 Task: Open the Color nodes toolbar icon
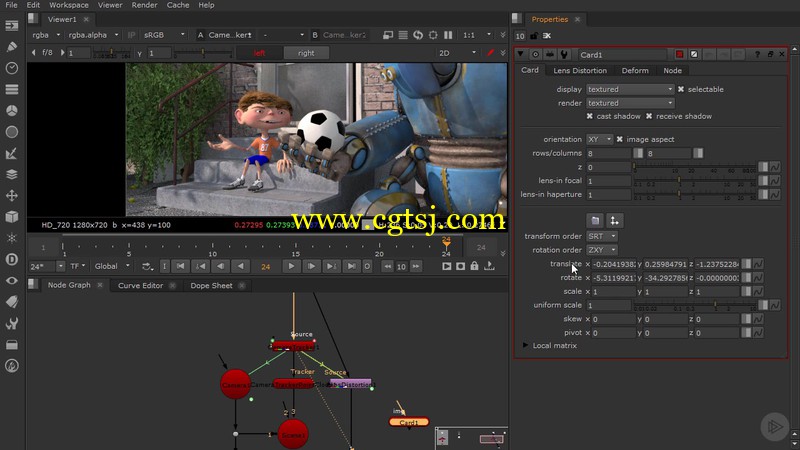[x=12, y=111]
